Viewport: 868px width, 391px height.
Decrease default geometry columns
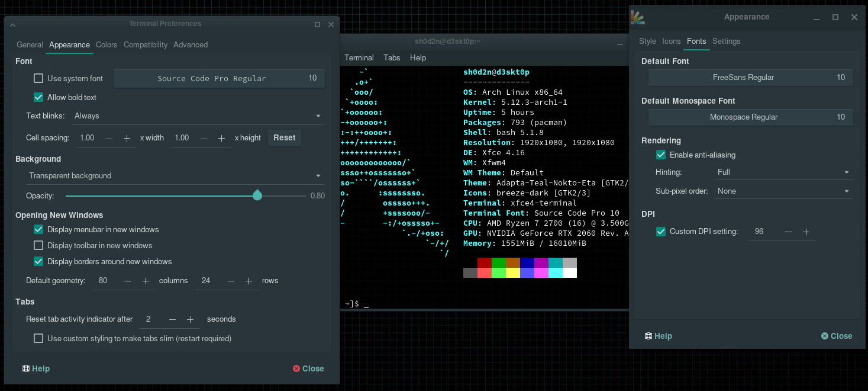click(128, 281)
